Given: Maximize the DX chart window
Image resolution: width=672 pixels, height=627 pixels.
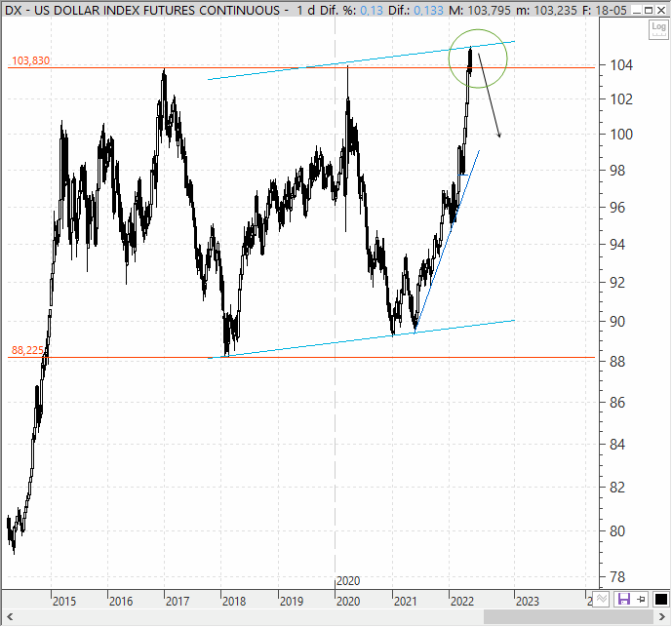Looking at the screenshot, I should click(x=649, y=10).
